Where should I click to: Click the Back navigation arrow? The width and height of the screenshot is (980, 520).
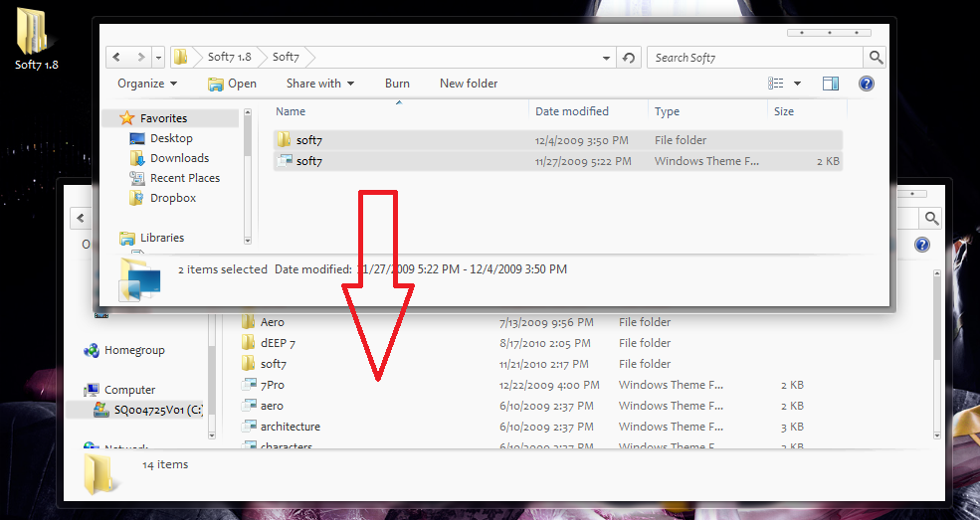pos(117,58)
